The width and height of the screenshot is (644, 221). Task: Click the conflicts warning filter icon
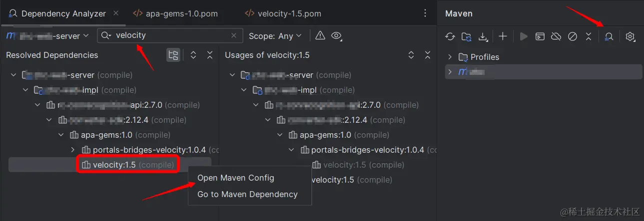click(320, 35)
